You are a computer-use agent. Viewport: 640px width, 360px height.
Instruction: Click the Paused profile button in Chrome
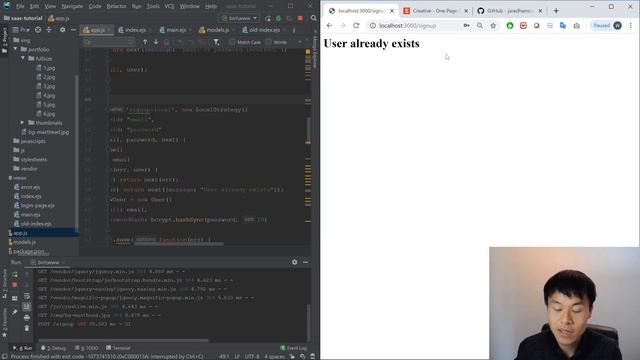[607, 25]
